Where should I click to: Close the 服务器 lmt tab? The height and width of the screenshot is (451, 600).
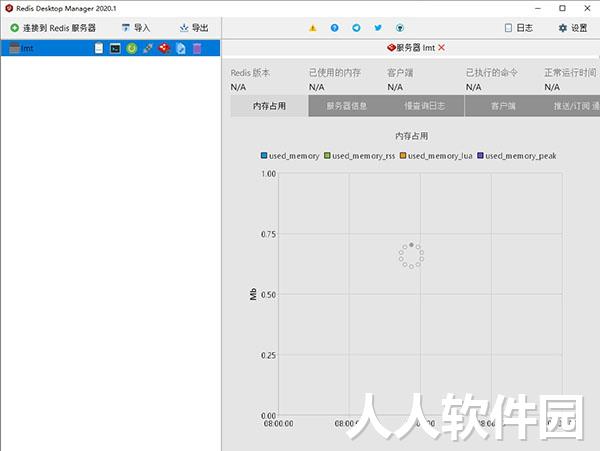tap(442, 48)
